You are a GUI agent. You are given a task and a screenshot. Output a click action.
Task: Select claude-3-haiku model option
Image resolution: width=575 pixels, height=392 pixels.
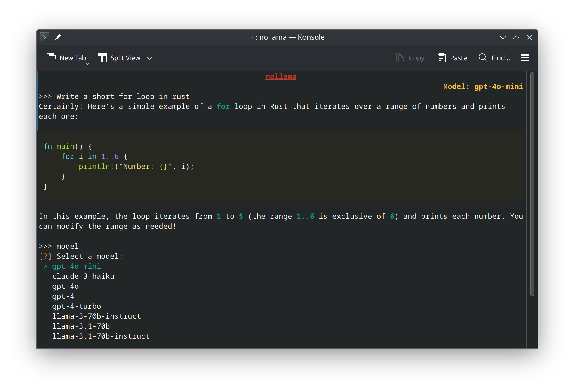pos(83,276)
